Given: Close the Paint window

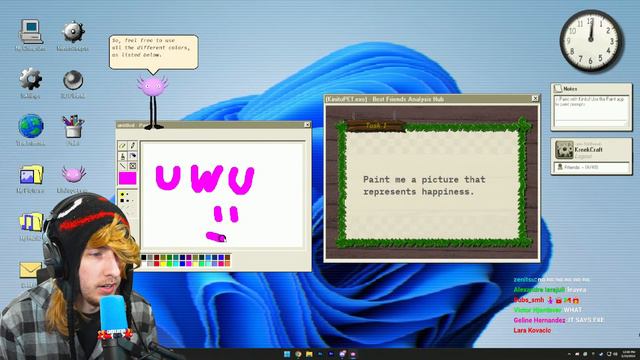Looking at the screenshot, I should point(307,124).
